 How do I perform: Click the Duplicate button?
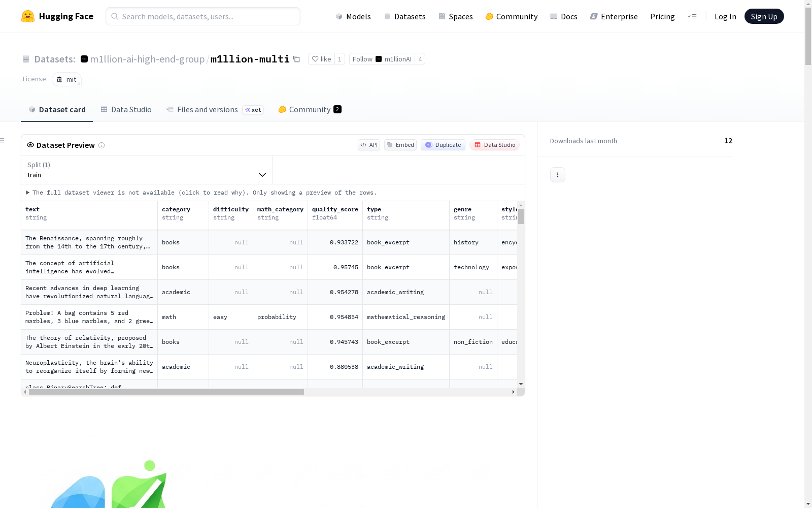pyautogui.click(x=443, y=145)
